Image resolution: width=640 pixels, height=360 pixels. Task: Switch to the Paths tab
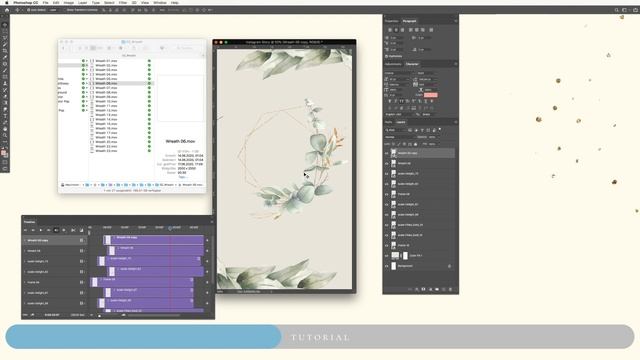(389, 122)
